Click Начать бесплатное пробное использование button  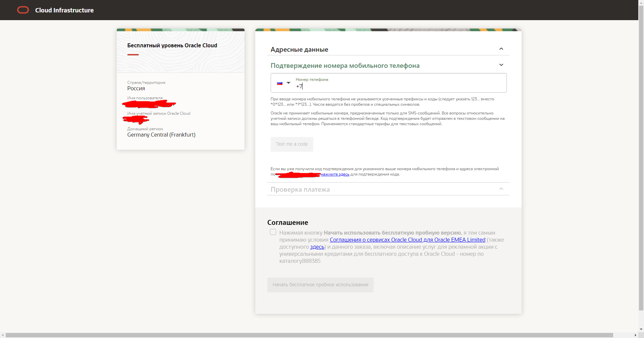click(320, 285)
